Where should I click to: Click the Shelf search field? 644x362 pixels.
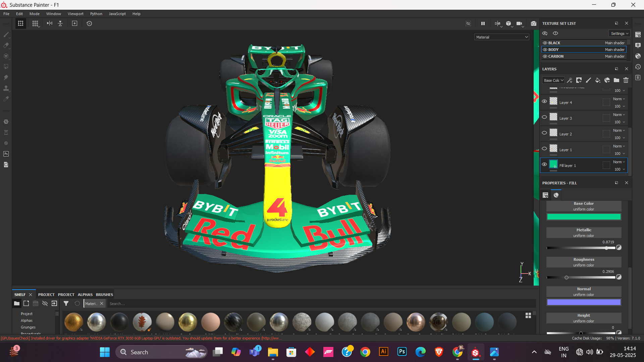click(321, 304)
